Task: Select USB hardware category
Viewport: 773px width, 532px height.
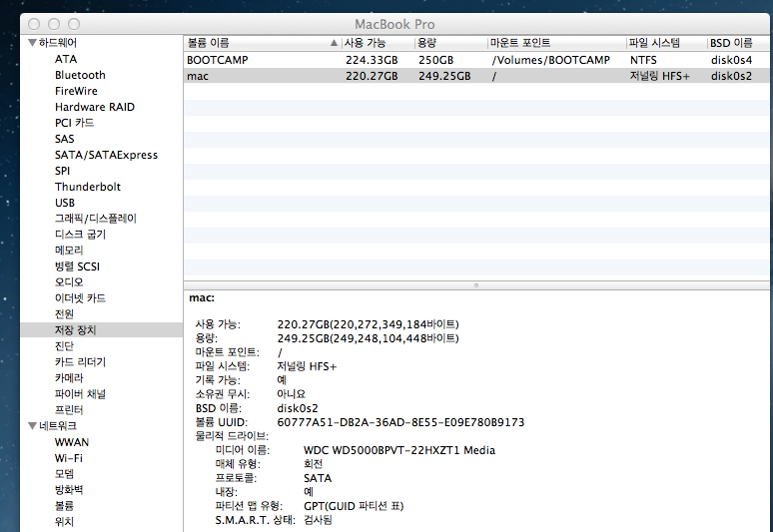Action: click(x=65, y=203)
